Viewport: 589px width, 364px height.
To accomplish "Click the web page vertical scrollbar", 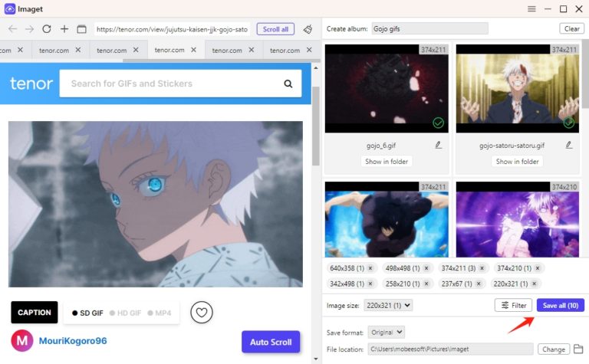I will [315, 126].
